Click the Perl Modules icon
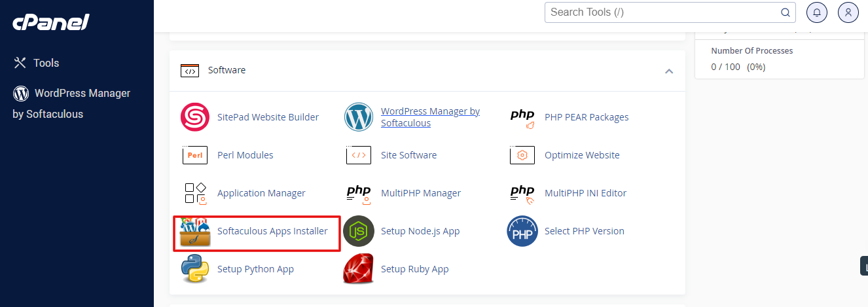The height and width of the screenshot is (307, 868). click(194, 155)
